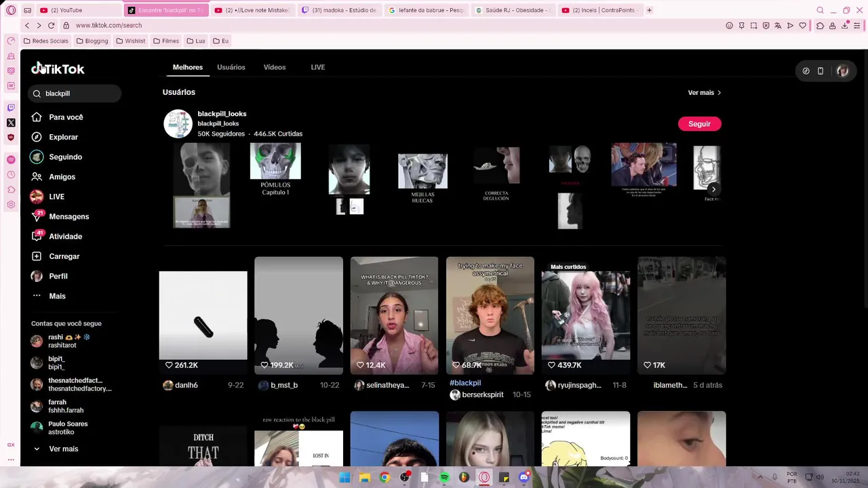Open Eu bookmarks folder

pos(221,41)
